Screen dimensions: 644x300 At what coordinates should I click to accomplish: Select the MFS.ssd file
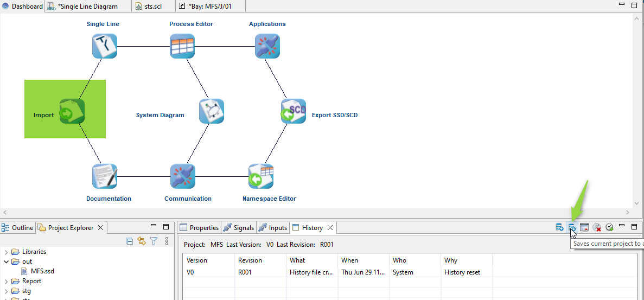[42, 271]
